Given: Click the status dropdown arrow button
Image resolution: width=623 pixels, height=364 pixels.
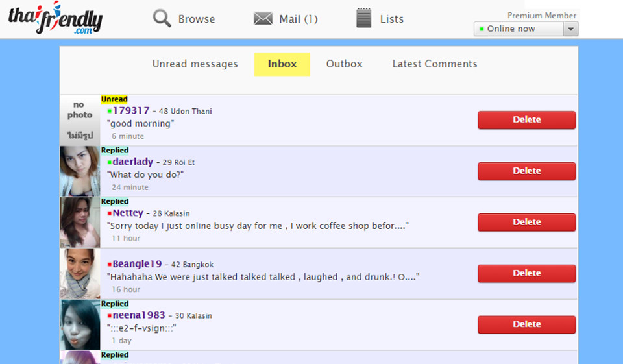Looking at the screenshot, I should [x=570, y=29].
